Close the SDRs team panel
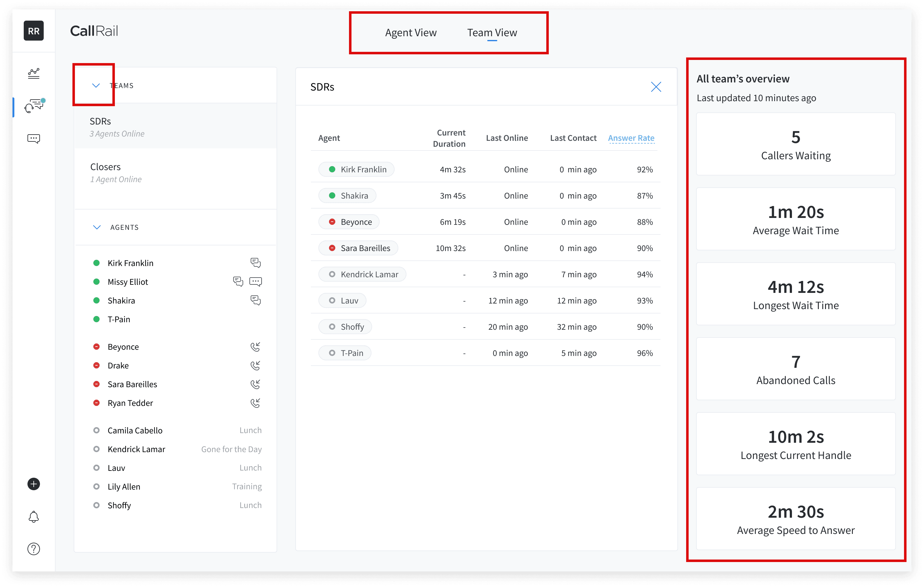924x587 pixels. tap(656, 87)
